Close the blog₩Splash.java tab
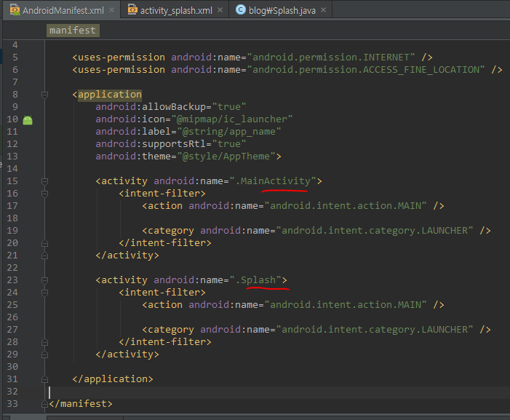 (323, 10)
